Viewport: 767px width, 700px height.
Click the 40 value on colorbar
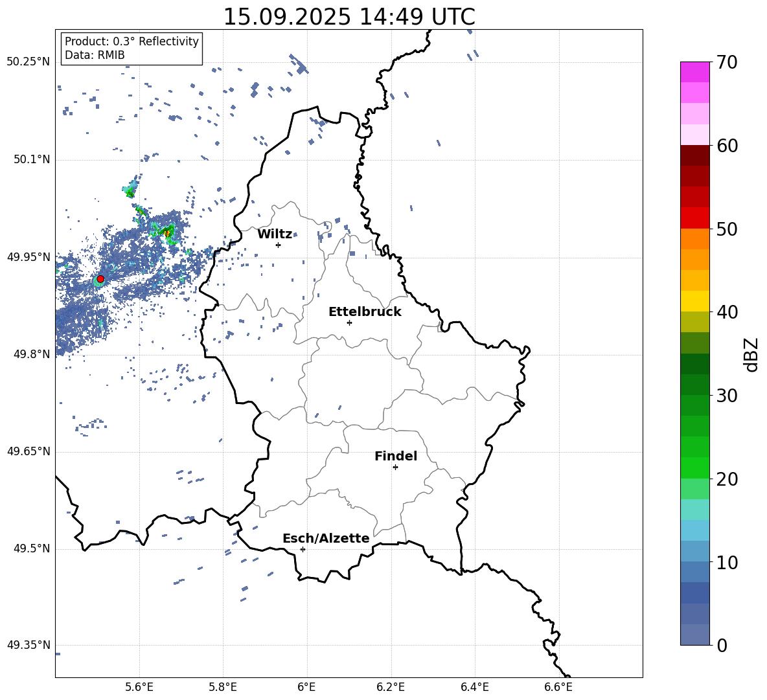click(727, 312)
